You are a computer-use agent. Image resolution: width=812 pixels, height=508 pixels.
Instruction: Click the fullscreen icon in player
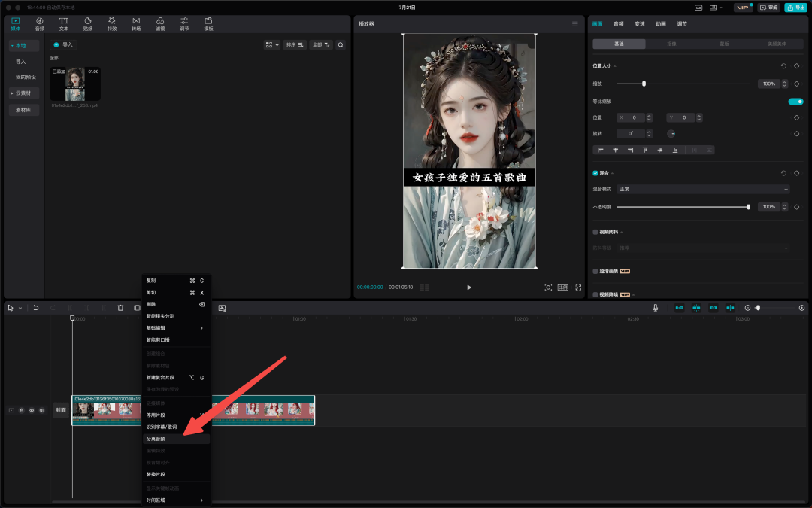tap(578, 287)
